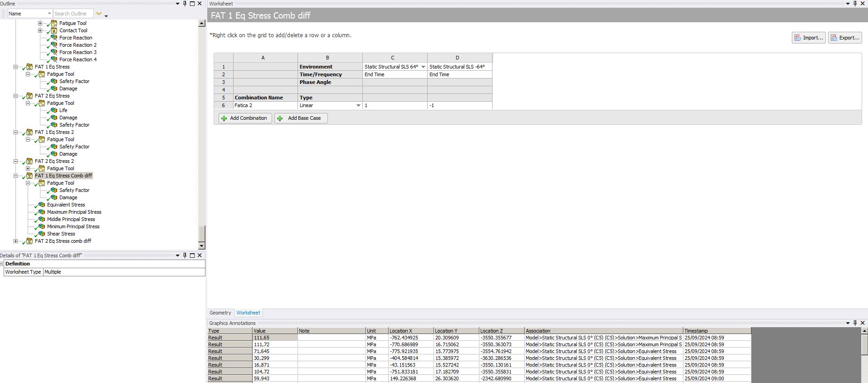Expand the FAT 2 Eq Stress comb diff node
This screenshot has width=868, height=383.
15,241
